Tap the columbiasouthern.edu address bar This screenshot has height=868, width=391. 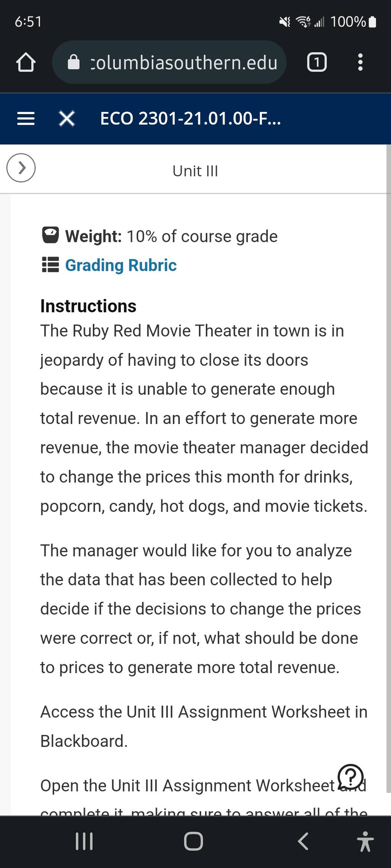point(169,62)
